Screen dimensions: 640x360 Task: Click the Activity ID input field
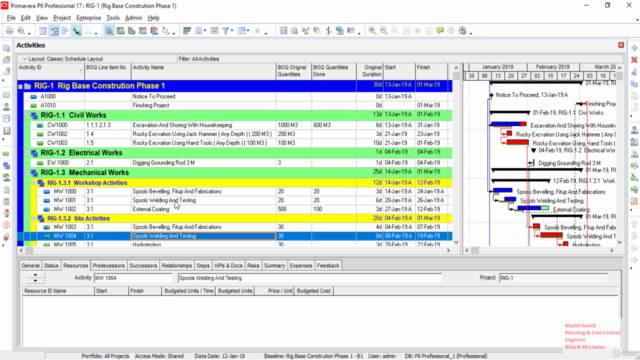tap(133, 278)
